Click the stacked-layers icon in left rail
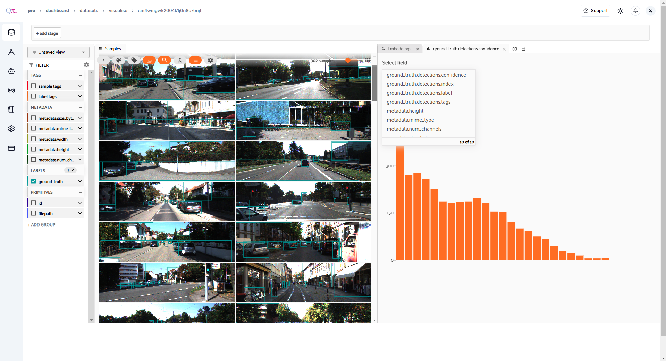Image resolution: width=666 pixels, height=361 pixels. pyautogui.click(x=11, y=129)
